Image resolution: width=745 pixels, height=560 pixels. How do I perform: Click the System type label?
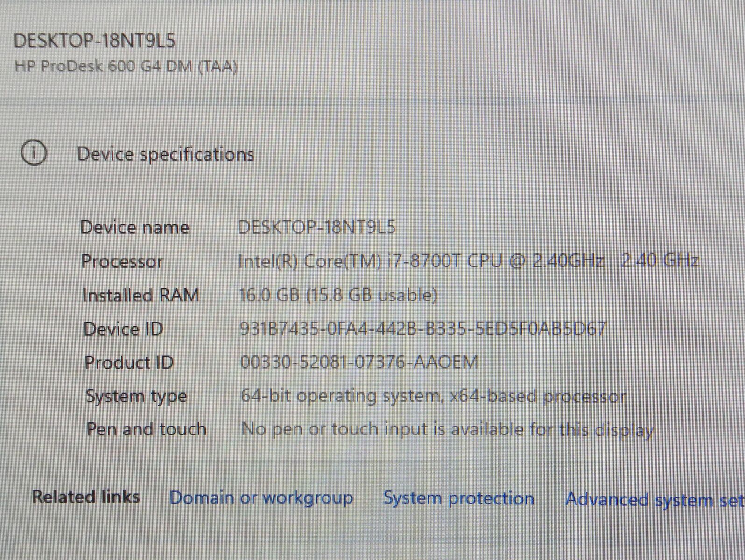click(x=136, y=396)
